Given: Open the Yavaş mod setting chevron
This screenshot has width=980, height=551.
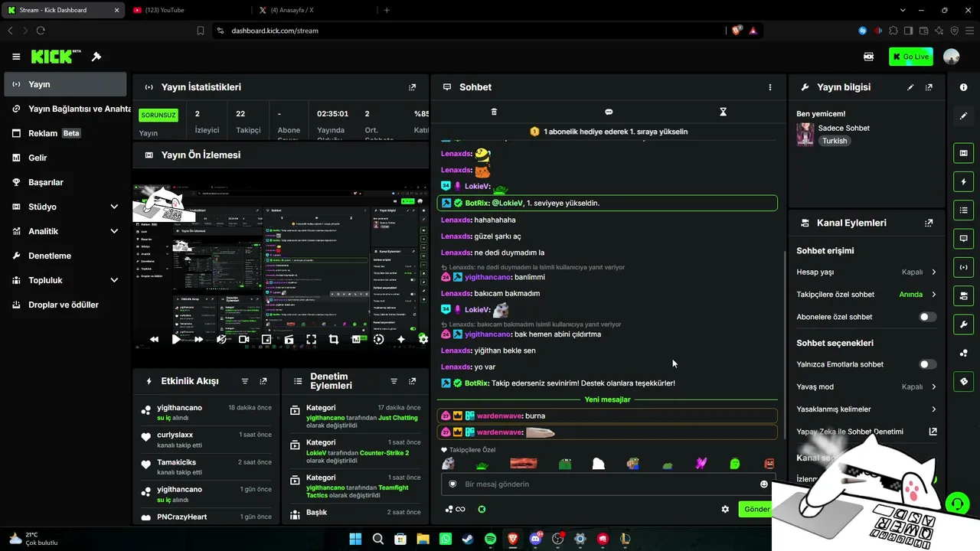Looking at the screenshot, I should click(933, 386).
